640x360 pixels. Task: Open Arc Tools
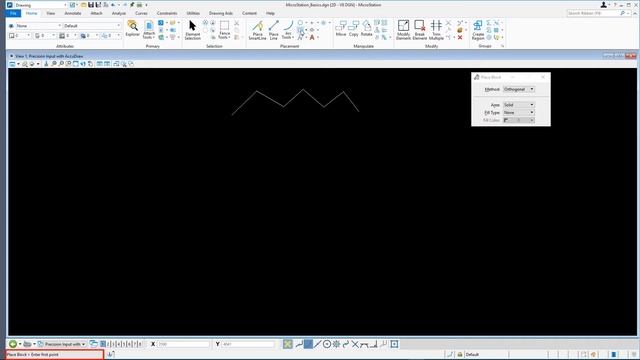point(288,30)
